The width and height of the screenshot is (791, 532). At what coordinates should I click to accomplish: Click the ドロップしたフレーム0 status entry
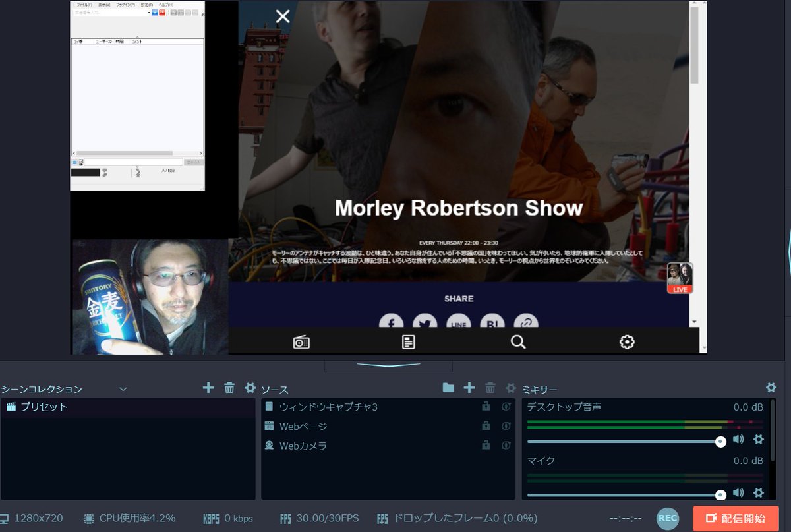457,518
